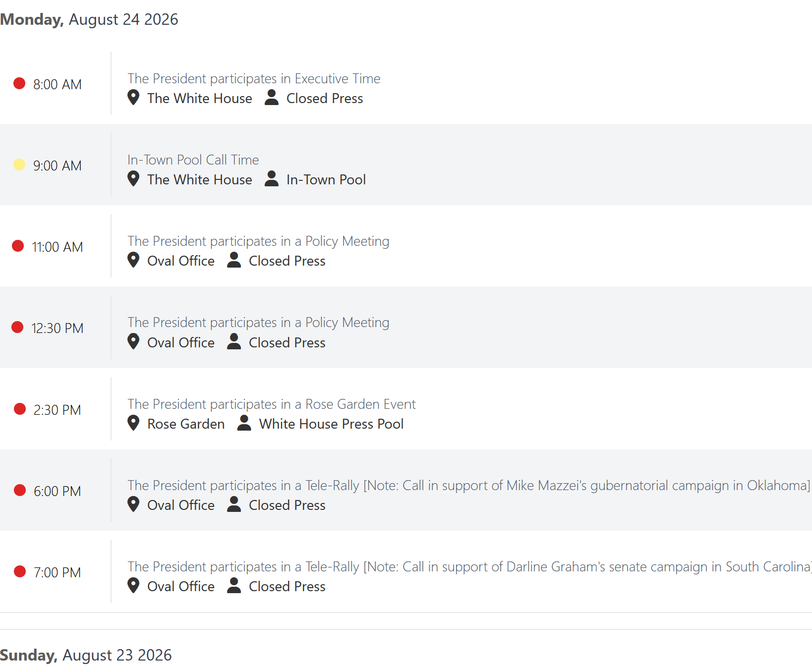Open the Mike Mazzei Tele-Rally event

469,485
